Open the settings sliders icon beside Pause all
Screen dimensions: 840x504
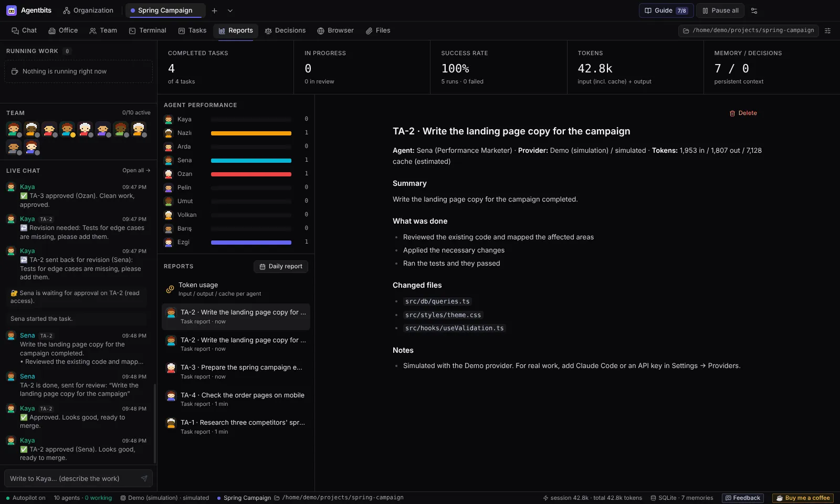point(754,10)
